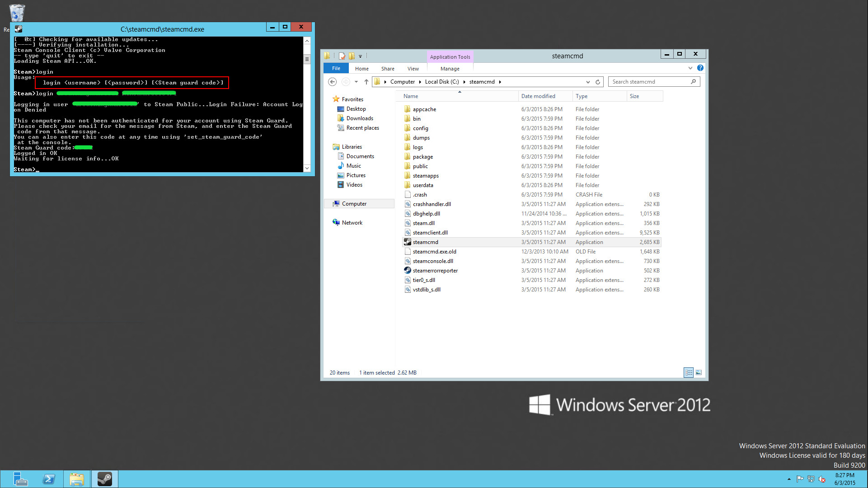Image resolution: width=868 pixels, height=488 pixels.
Task: Click the Share ribbon tab
Action: [x=387, y=69]
